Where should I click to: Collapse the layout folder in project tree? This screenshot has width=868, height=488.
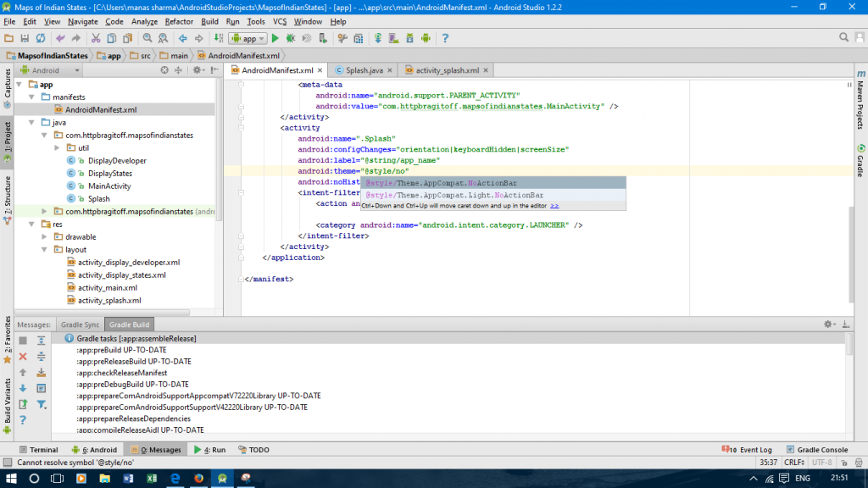46,250
